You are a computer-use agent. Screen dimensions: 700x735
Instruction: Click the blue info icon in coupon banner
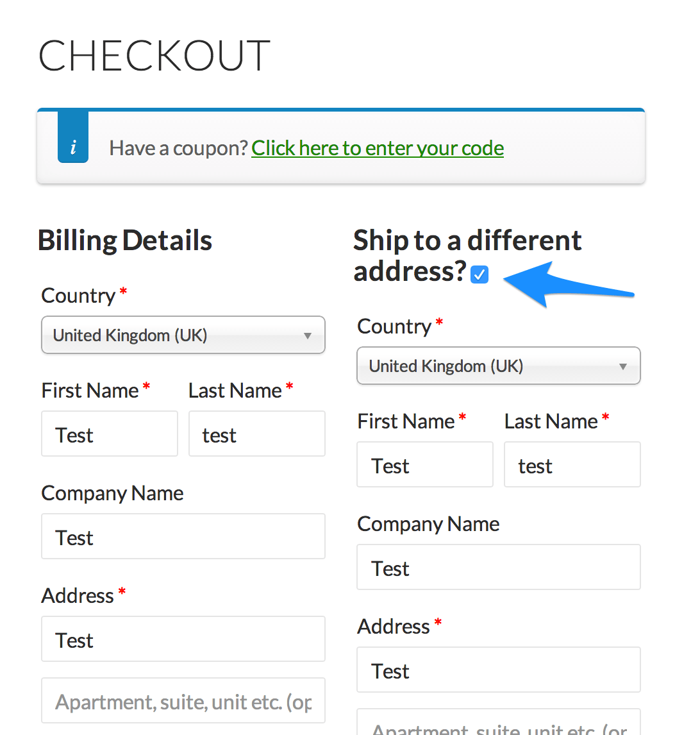coord(73,137)
